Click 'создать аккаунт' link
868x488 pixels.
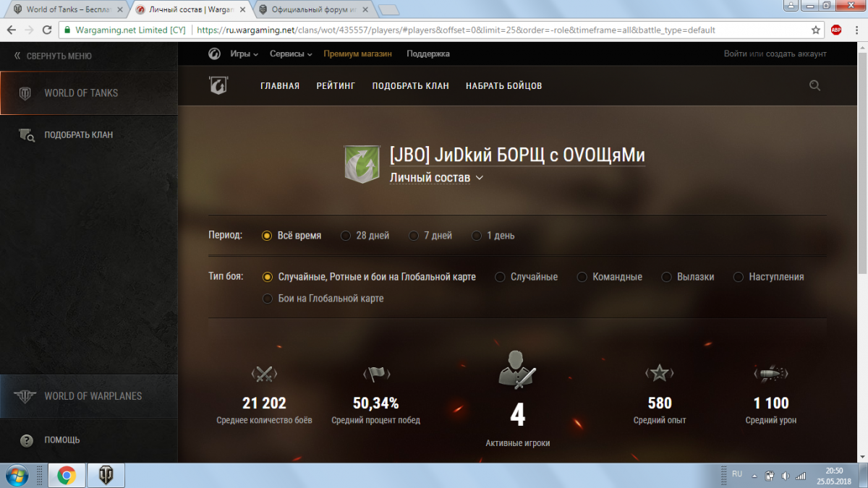pyautogui.click(x=796, y=54)
